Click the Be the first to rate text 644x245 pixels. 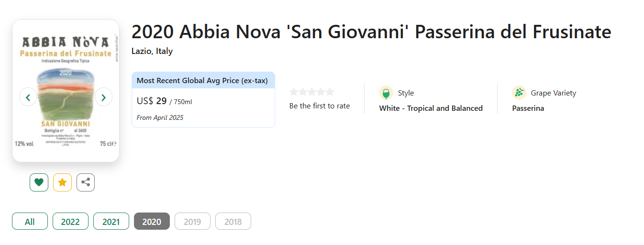coord(319,106)
